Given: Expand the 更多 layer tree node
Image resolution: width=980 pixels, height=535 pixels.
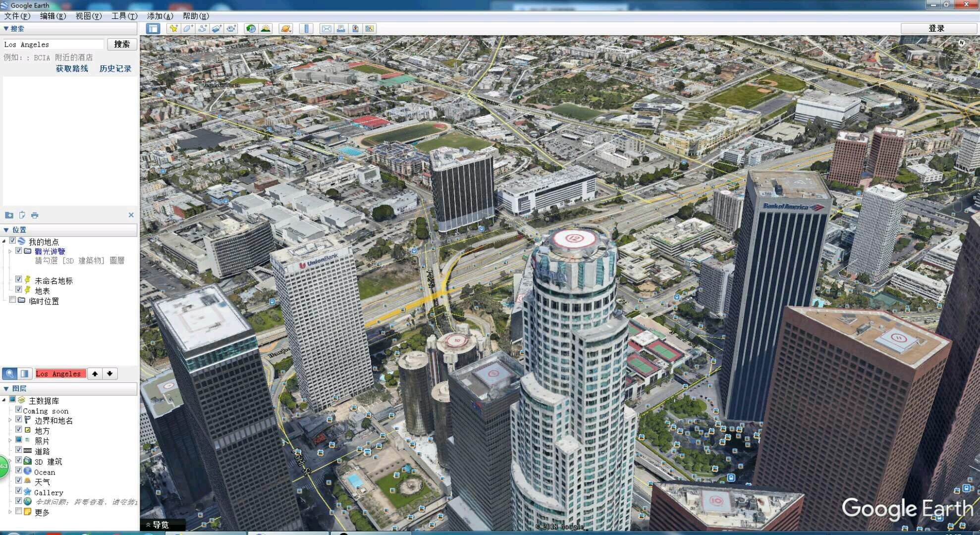Looking at the screenshot, I should pos(10,512).
